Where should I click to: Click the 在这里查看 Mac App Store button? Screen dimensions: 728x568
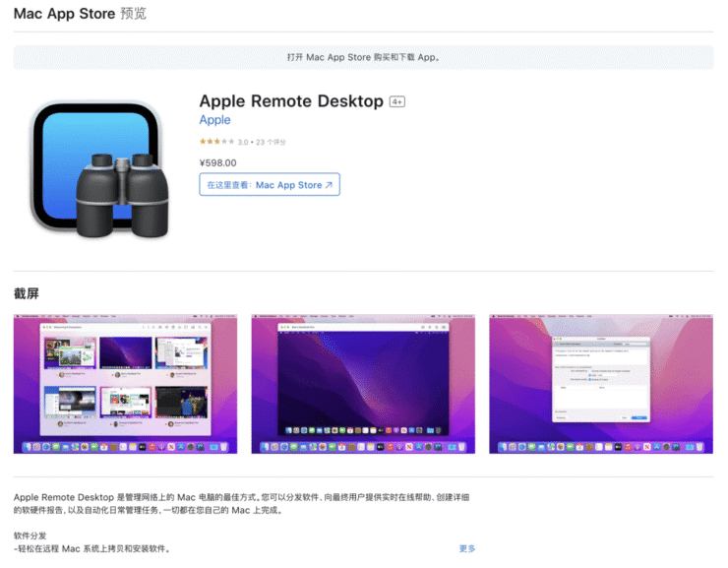(270, 184)
